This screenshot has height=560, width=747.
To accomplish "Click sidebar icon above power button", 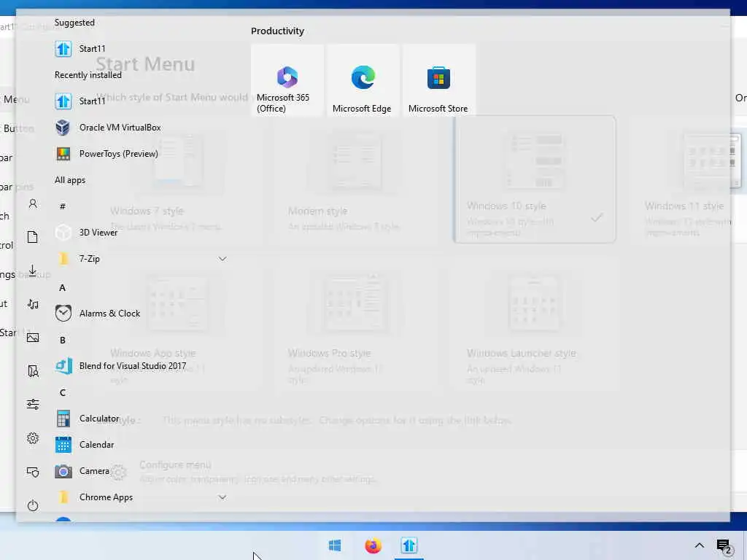I will point(33,472).
